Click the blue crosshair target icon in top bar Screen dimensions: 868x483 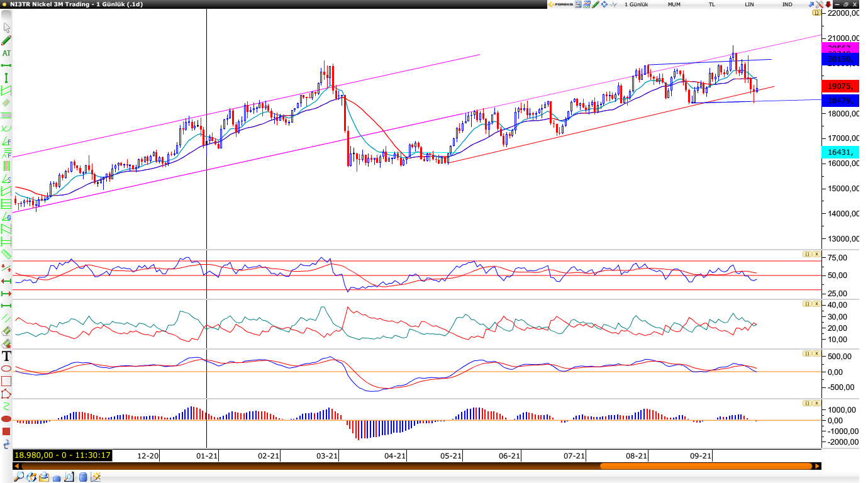604,4
